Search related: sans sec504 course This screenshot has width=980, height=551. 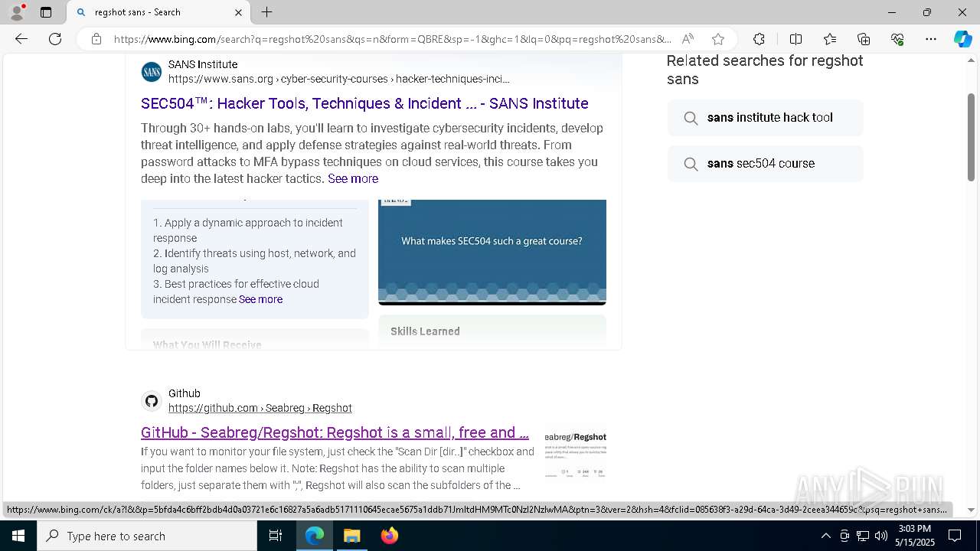tap(765, 164)
